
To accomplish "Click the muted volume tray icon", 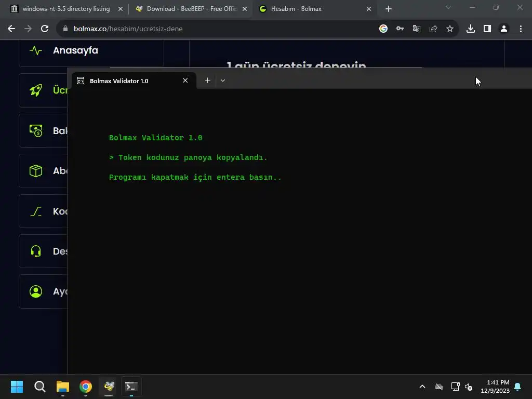I will click(x=469, y=387).
